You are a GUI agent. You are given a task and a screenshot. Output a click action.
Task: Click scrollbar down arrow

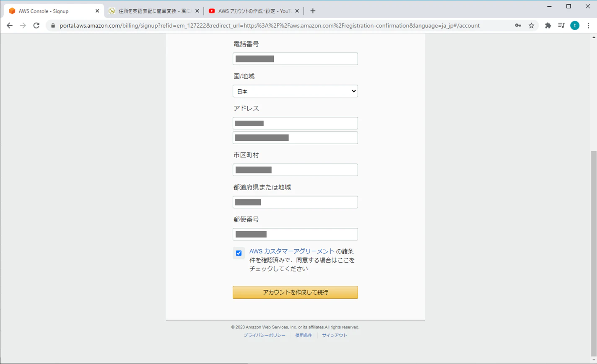point(594,360)
